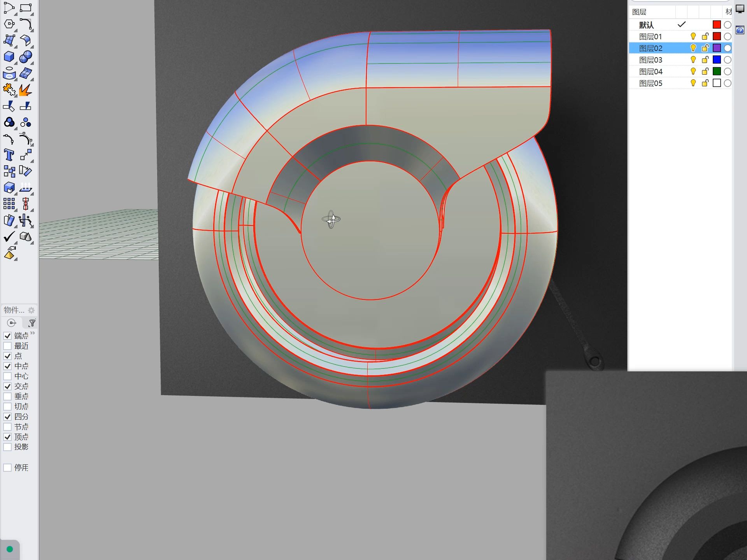The image size is (747, 560).
Task: Select the Rotate 2D tool
Action: click(x=26, y=171)
